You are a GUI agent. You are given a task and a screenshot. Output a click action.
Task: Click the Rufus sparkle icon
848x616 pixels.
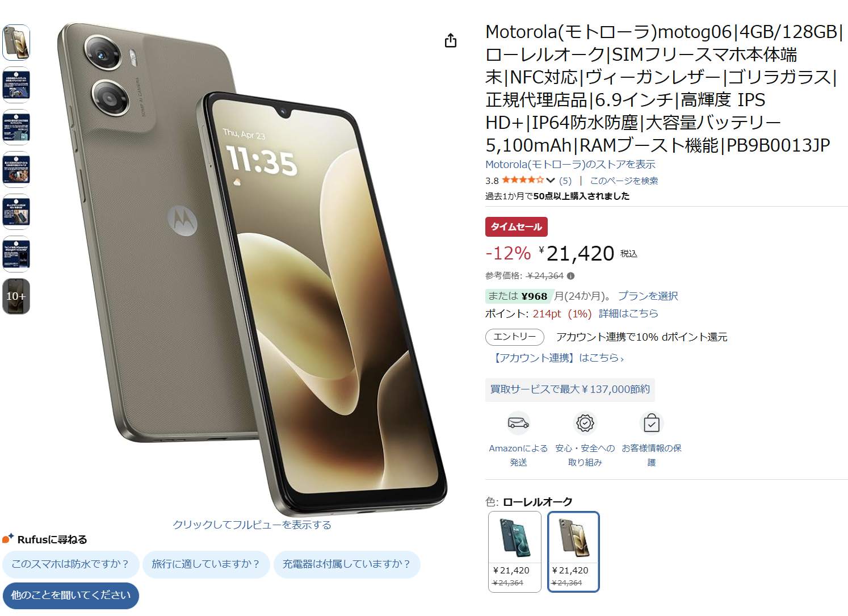(8, 538)
